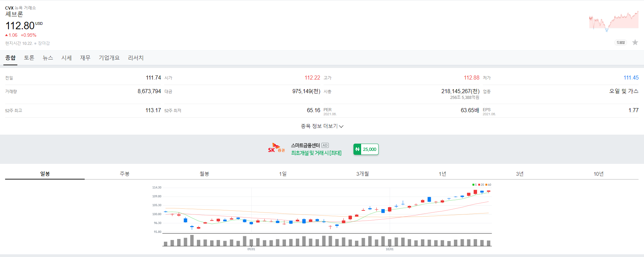Expand 종목 정보 더보기

pyautogui.click(x=322, y=126)
